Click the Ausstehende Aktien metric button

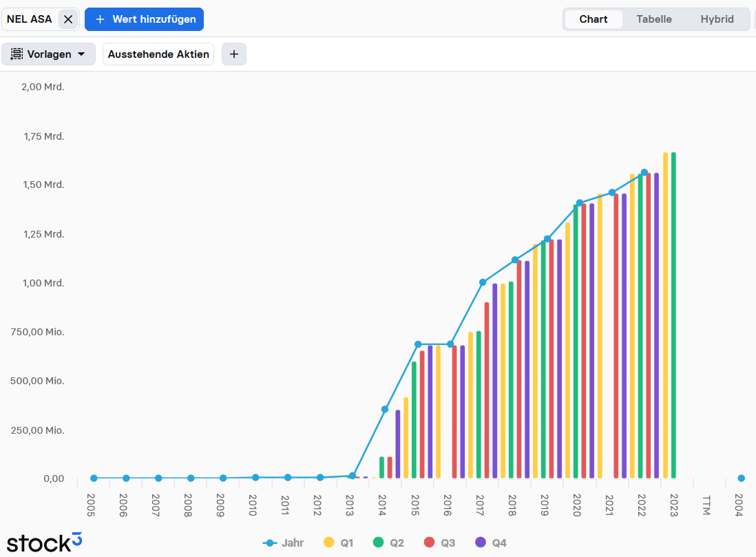(x=158, y=54)
